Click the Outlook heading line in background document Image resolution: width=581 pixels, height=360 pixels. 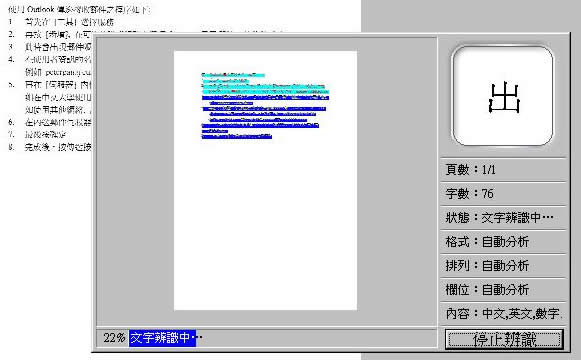tap(80, 9)
